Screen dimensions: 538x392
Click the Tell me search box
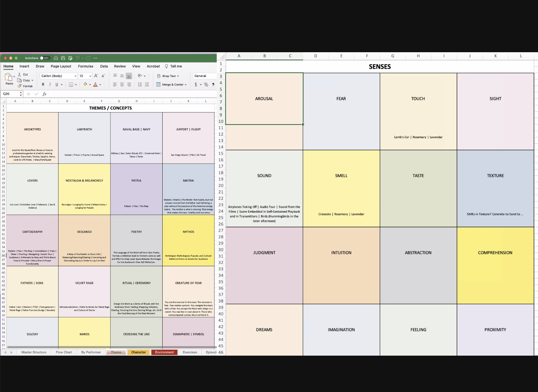click(x=173, y=66)
